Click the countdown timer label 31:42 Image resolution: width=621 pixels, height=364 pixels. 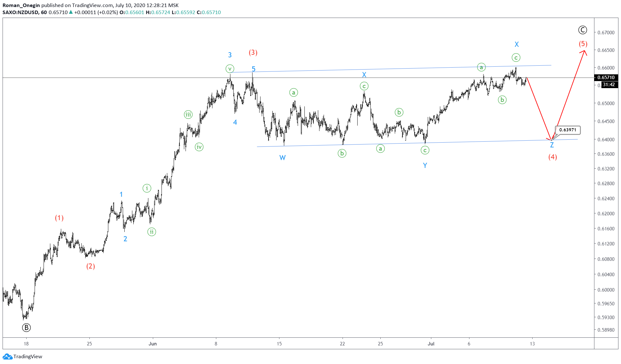(608, 85)
